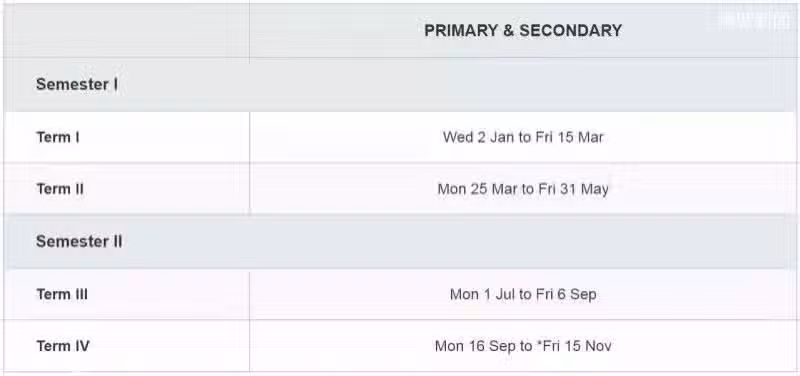Select Wed 2 Jan to Fri 15 Mar cell
Screen dimensions: 800x376
coord(523,137)
